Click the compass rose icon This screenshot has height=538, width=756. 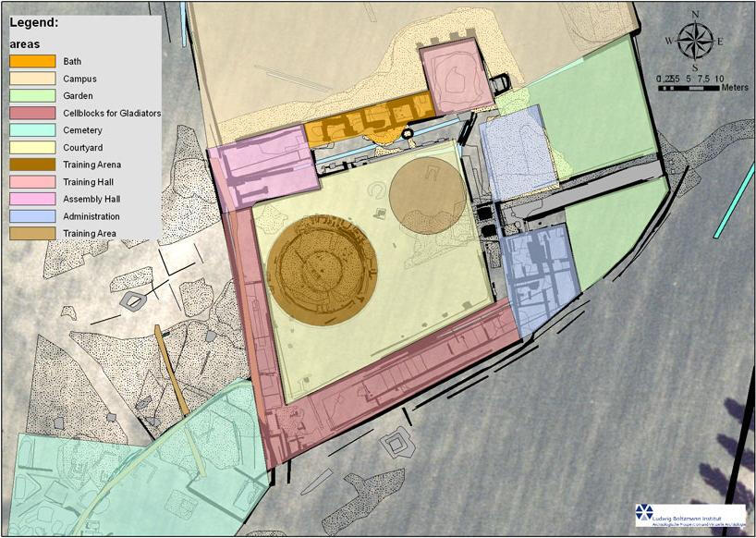pyautogui.click(x=695, y=41)
